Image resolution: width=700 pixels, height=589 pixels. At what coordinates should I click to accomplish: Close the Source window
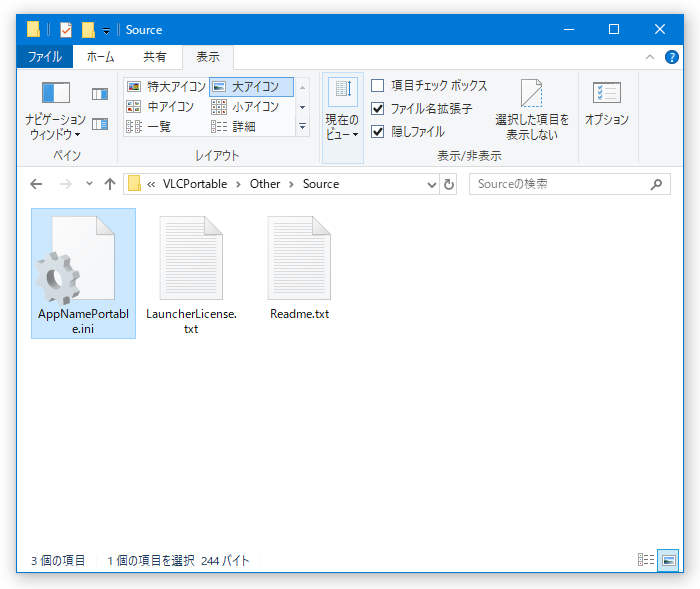pyautogui.click(x=660, y=29)
